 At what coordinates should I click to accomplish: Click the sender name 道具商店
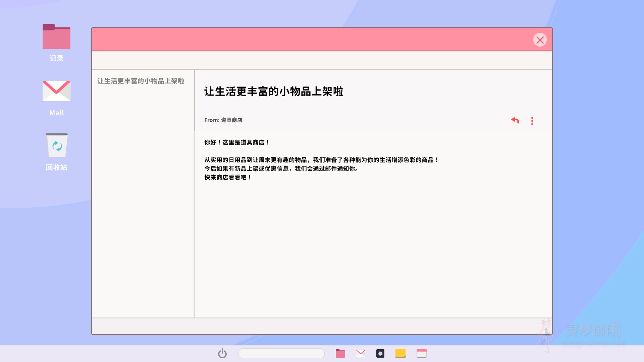coord(231,120)
